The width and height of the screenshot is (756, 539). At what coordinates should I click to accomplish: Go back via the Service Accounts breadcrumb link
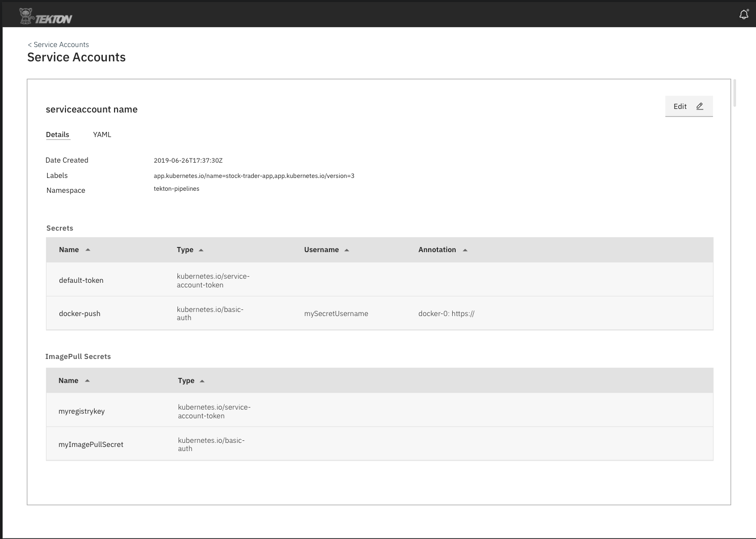pyautogui.click(x=58, y=44)
